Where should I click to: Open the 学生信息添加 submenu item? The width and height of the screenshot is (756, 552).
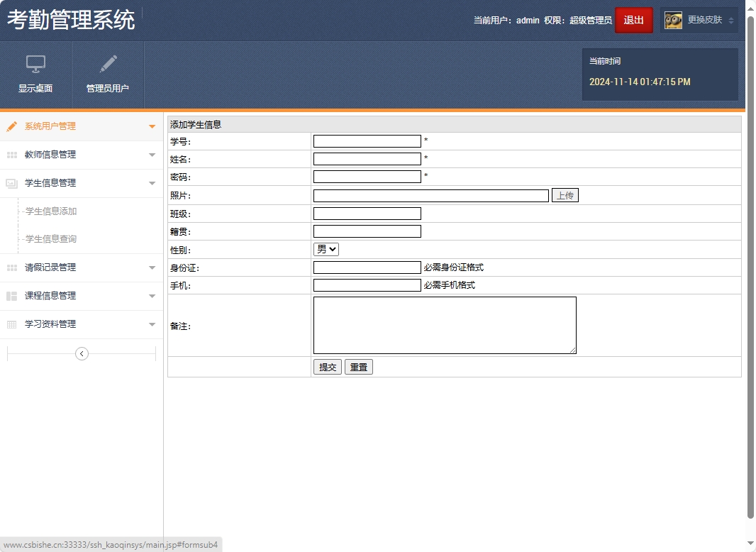point(51,211)
